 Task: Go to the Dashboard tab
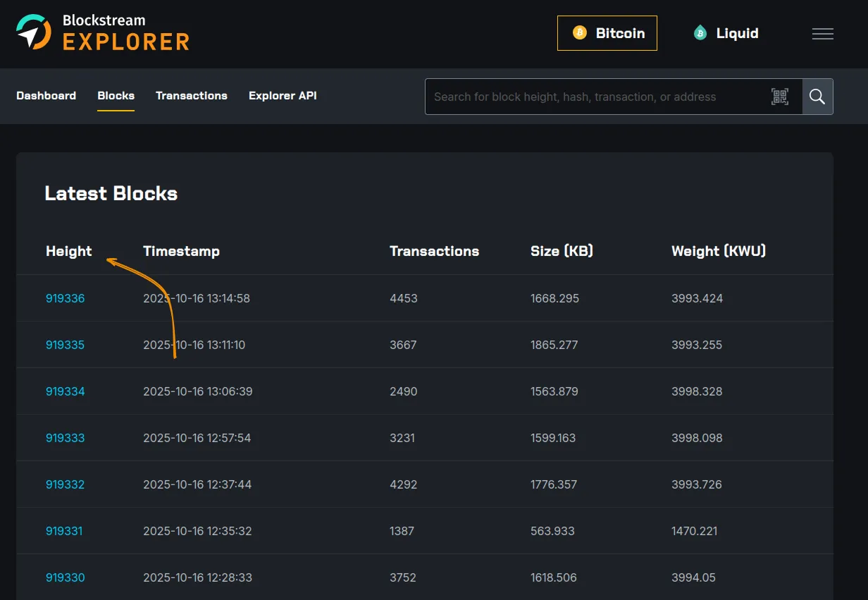(x=46, y=96)
